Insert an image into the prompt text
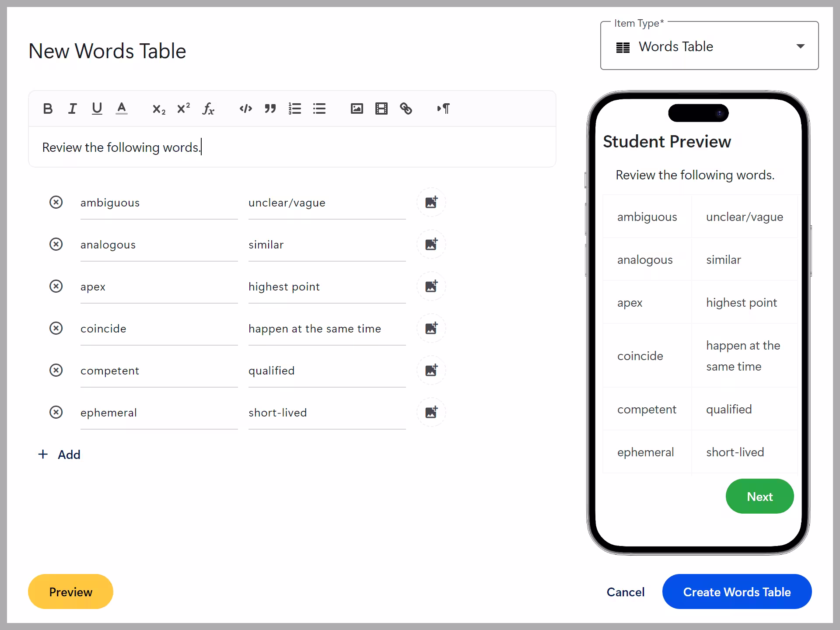Screen dimensions: 840x630 point(357,108)
